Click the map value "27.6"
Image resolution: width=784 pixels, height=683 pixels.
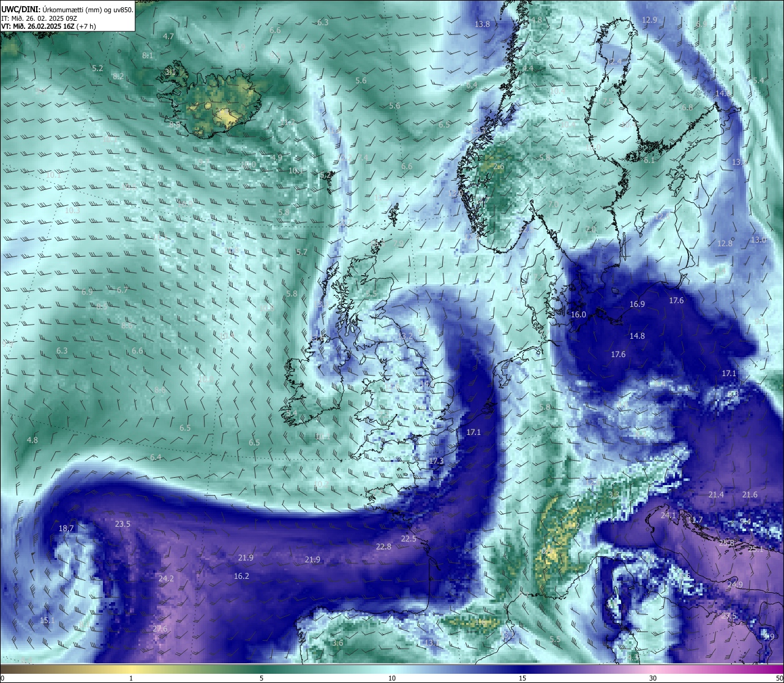coord(160,629)
